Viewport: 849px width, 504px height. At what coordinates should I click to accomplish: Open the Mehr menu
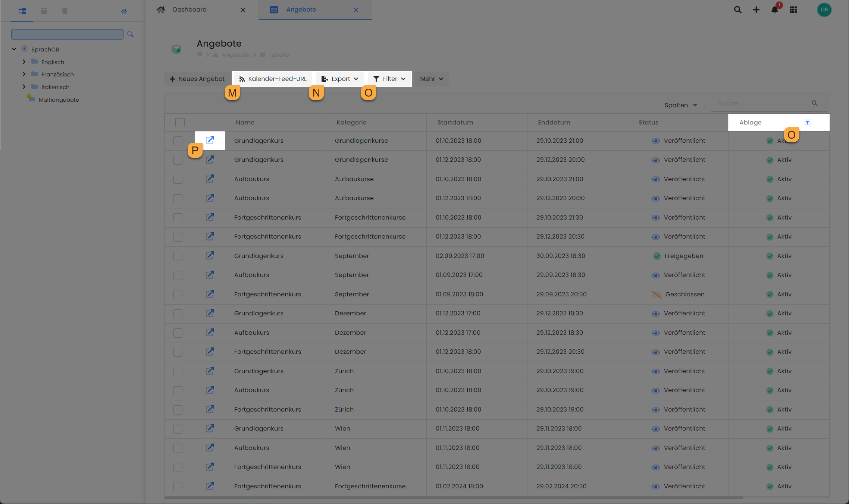click(431, 79)
